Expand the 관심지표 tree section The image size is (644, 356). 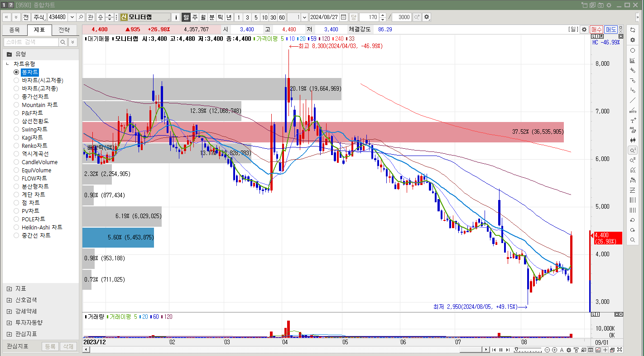point(9,334)
